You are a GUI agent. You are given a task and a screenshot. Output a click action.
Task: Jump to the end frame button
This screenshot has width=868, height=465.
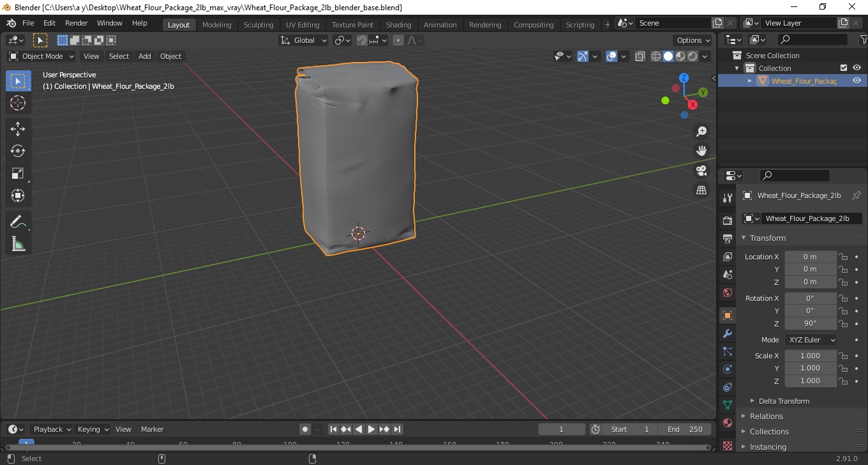pos(397,429)
